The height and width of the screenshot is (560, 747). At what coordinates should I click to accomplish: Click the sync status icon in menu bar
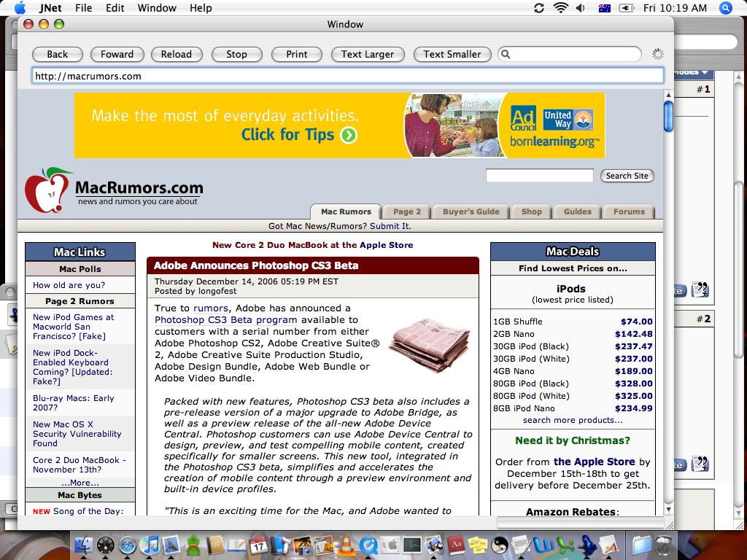[x=539, y=8]
